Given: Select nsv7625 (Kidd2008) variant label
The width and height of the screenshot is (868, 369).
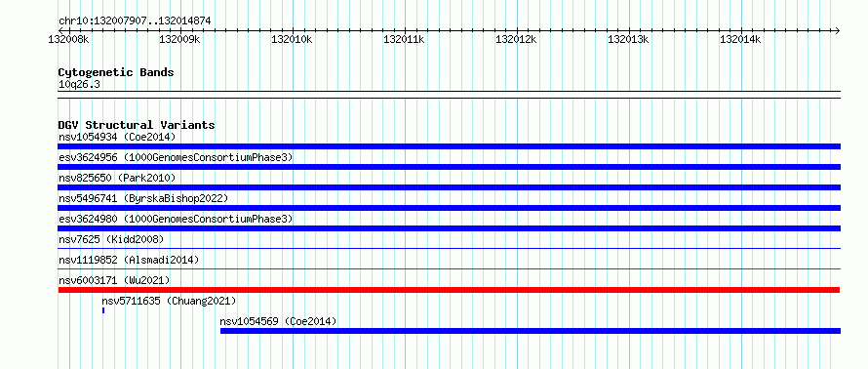Looking at the screenshot, I should pyautogui.click(x=111, y=239).
